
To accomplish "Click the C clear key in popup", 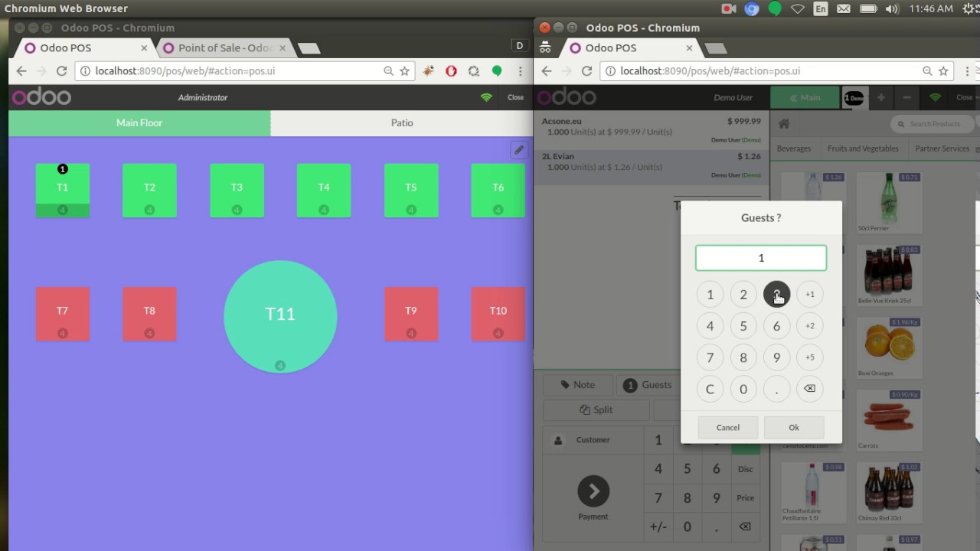I will coord(710,389).
